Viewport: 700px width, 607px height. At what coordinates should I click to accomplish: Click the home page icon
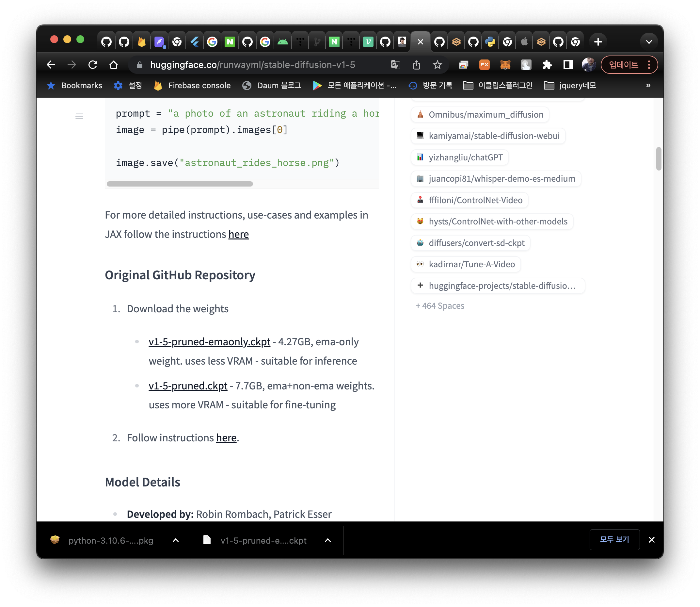[x=114, y=65]
